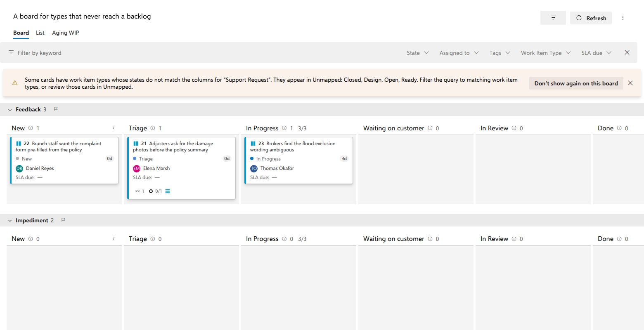
Task: Click Thomas Okafor avatar on card 23
Action: [254, 168]
